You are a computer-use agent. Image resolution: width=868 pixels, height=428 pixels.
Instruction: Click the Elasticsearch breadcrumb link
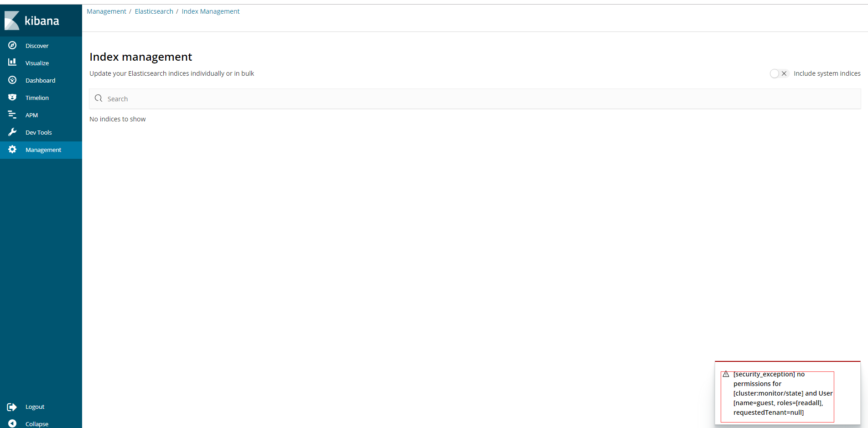(x=154, y=11)
